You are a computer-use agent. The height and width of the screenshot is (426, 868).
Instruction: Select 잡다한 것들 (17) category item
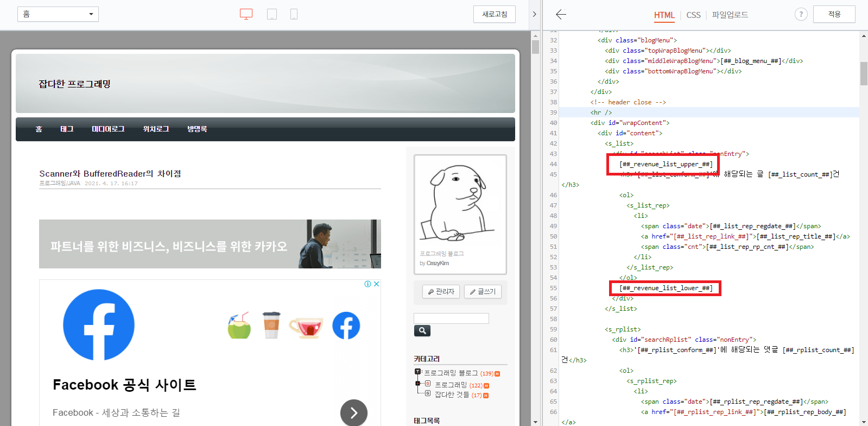458,395
